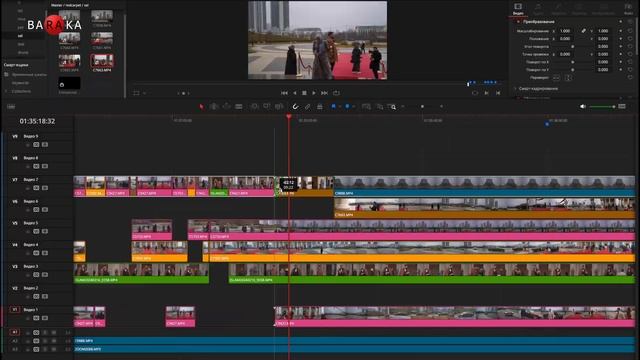This screenshot has width=640, height=360.
Task: Click the flip vertical icon in Inspector
Action: [x=568, y=78]
